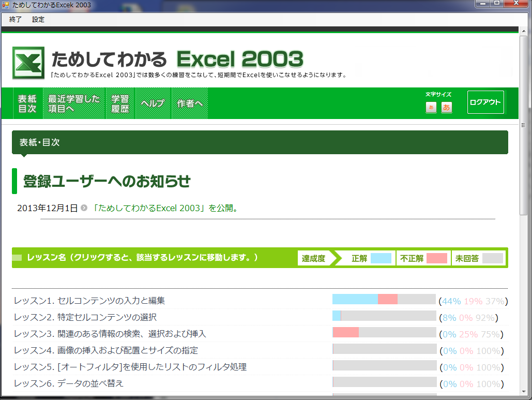The image size is (532, 400).
Task: Click the gray 未回答 legend swatch
Action: 493,258
